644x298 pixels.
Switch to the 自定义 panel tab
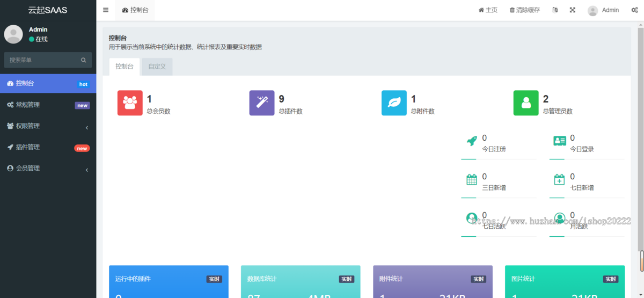tap(157, 67)
